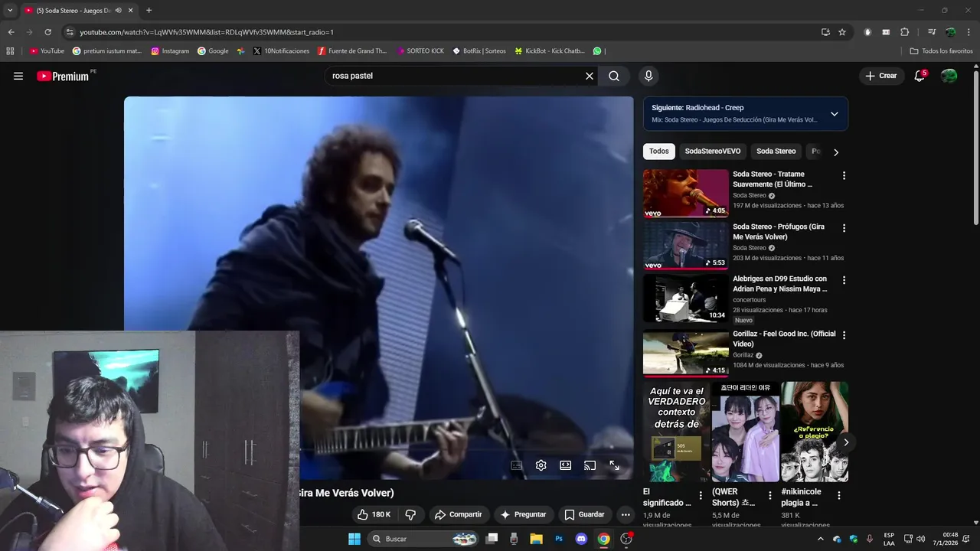
Task: Open the YouTube account avatar menu
Action: [x=949, y=76]
